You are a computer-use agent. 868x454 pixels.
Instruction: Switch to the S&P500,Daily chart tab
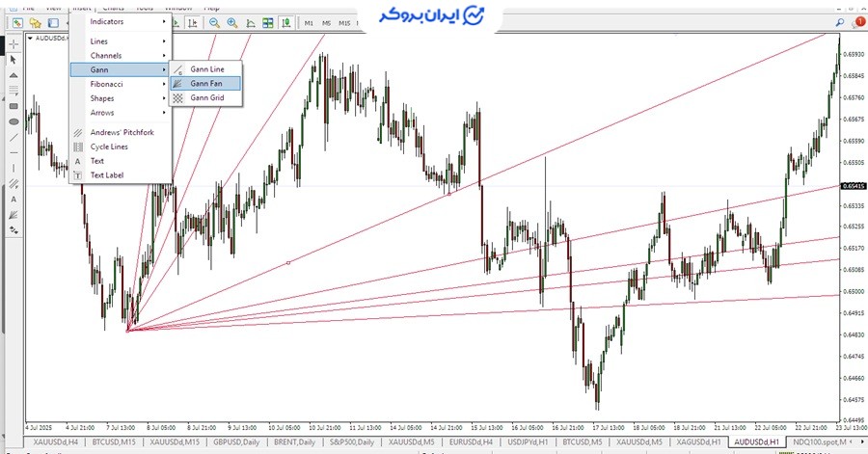[x=352, y=442]
